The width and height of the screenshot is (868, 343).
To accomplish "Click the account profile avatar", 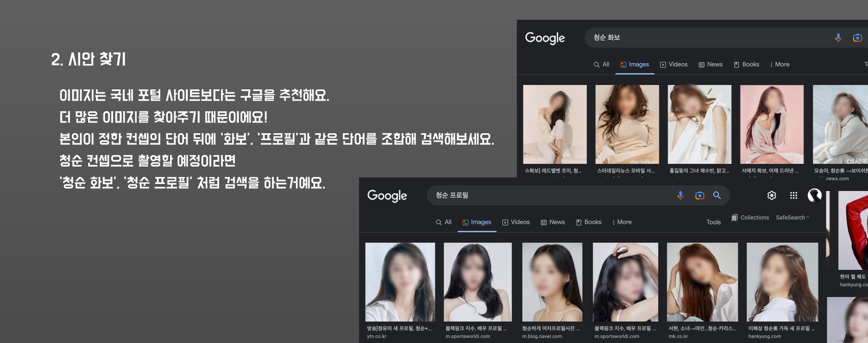I will (x=815, y=195).
